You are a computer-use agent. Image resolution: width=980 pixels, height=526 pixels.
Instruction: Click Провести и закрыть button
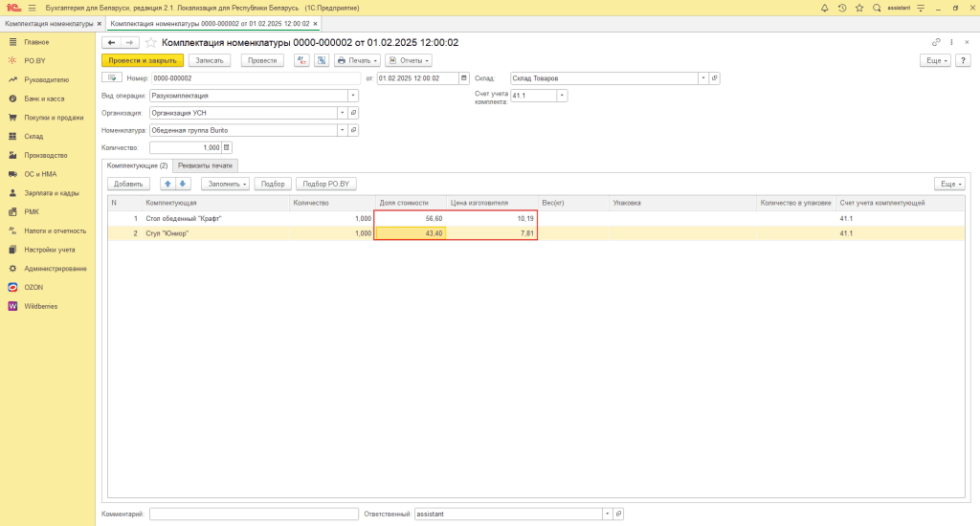(x=143, y=60)
